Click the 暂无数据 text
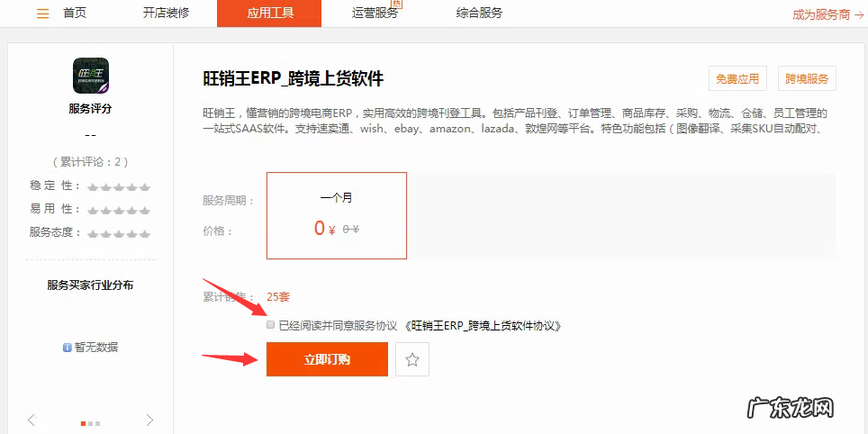 pos(95,348)
